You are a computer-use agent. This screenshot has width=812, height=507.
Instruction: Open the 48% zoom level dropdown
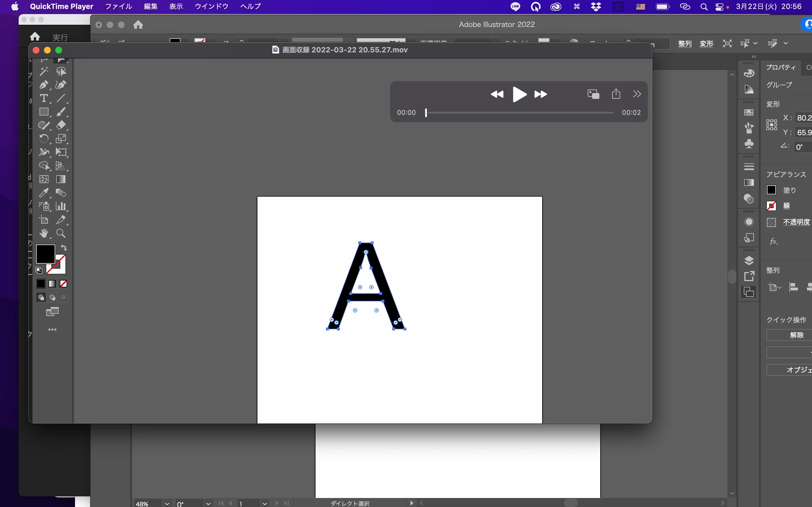point(167,504)
